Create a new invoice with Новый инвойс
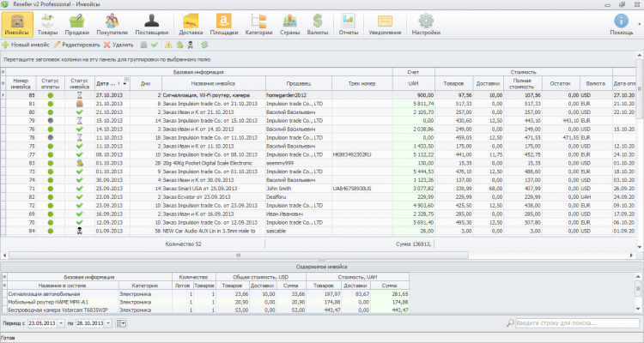This screenshot has height=343, width=644. coord(25,44)
